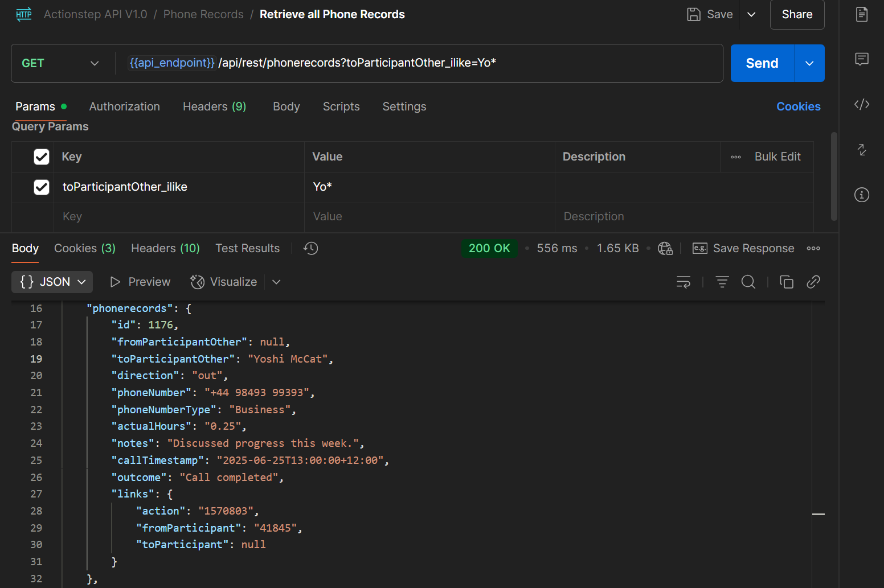Open the response Headers (10) tab

(x=165, y=248)
